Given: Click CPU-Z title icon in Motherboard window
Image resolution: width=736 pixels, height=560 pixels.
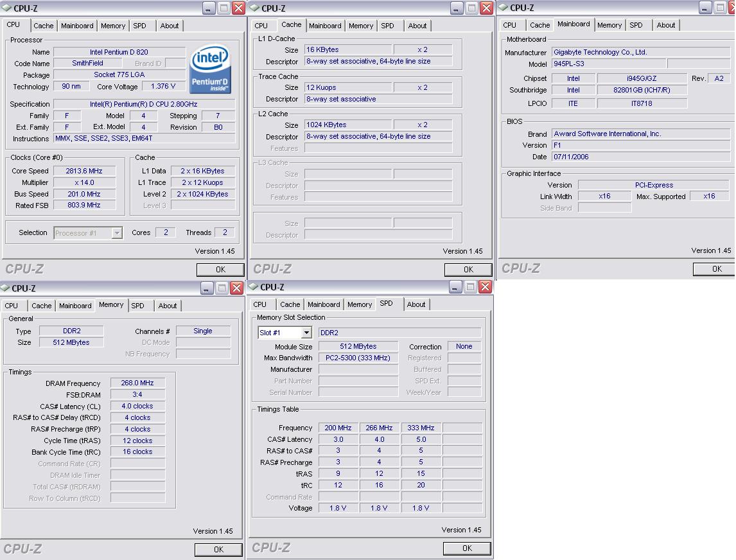Looking at the screenshot, I should pos(503,8).
